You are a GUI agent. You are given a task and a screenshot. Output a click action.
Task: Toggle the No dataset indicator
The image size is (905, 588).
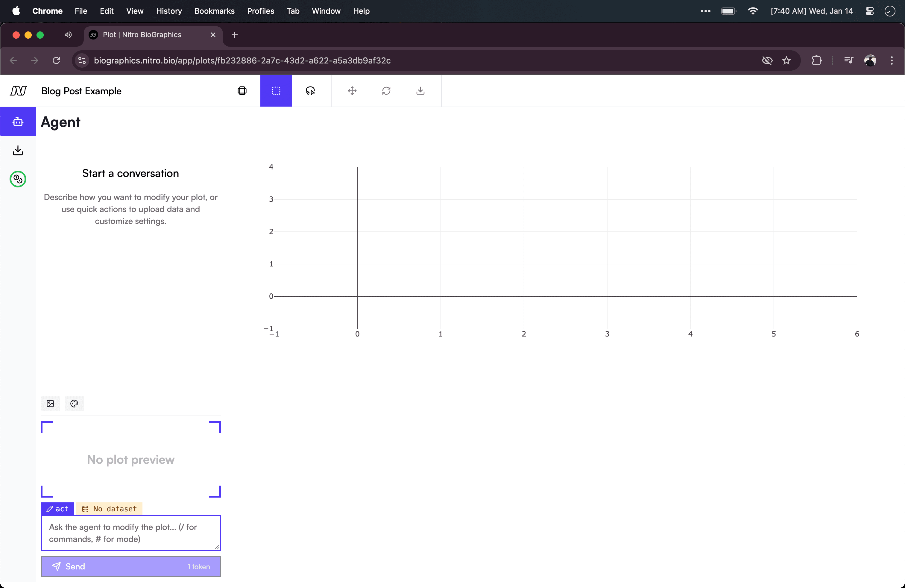click(109, 508)
